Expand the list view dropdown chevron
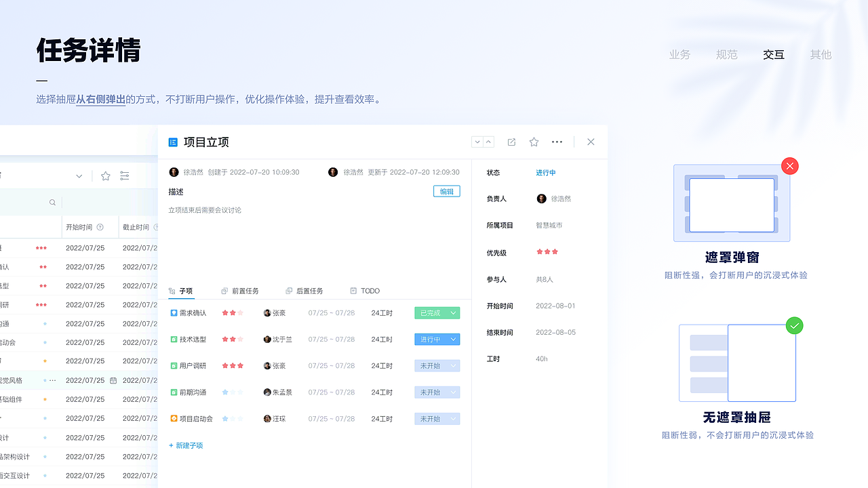 [79, 176]
